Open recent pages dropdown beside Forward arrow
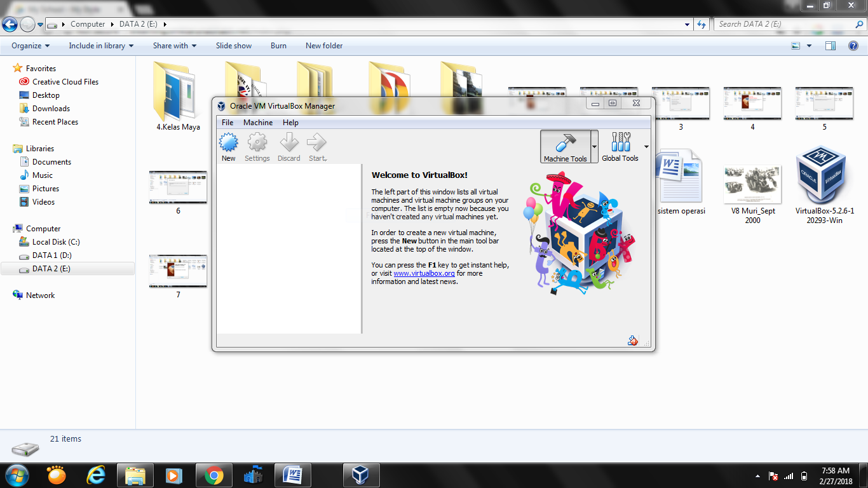The height and width of the screenshot is (488, 868). pos(41,25)
